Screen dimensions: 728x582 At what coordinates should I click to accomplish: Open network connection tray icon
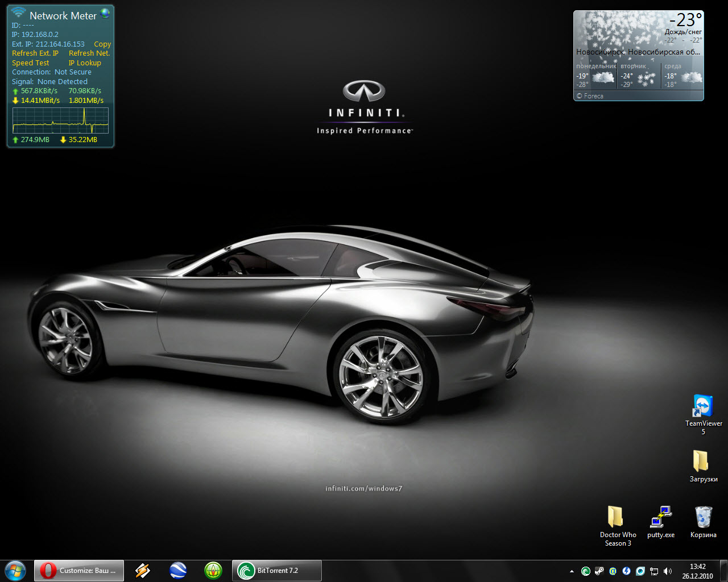pos(654,571)
